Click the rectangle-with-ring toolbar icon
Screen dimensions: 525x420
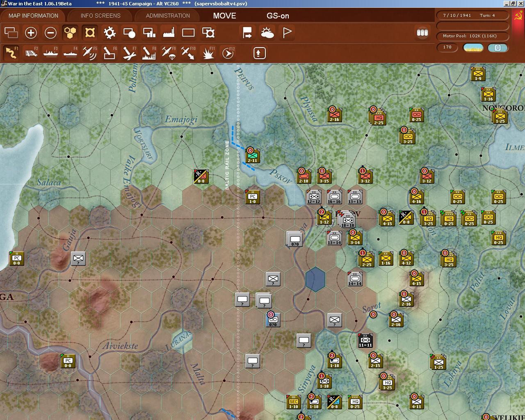click(208, 32)
